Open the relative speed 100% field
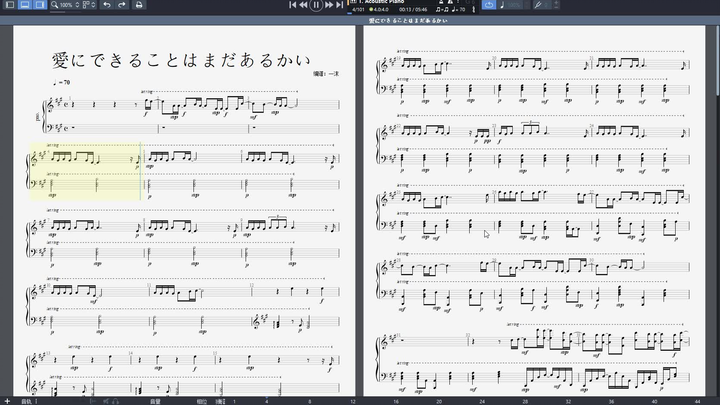Image resolution: width=720 pixels, height=405 pixels. (x=514, y=5)
